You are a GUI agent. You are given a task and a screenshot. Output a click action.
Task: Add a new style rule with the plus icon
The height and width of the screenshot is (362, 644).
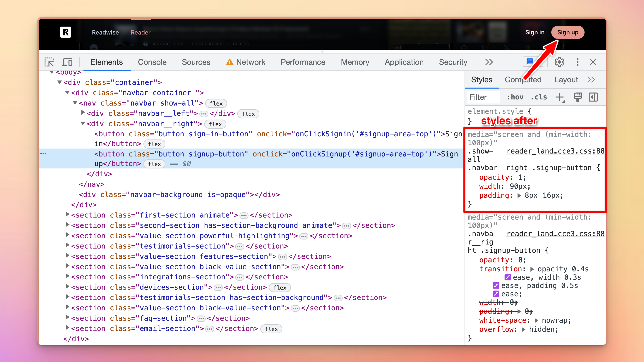(x=560, y=97)
